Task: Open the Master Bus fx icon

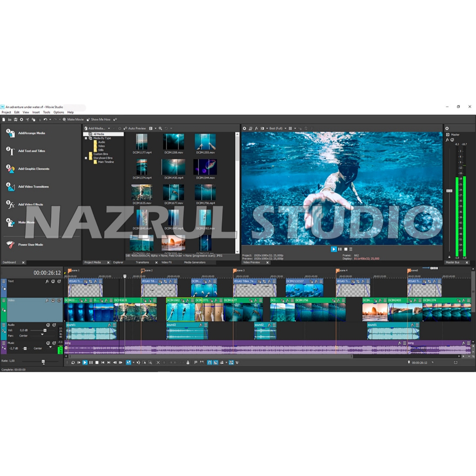Action: (447, 139)
